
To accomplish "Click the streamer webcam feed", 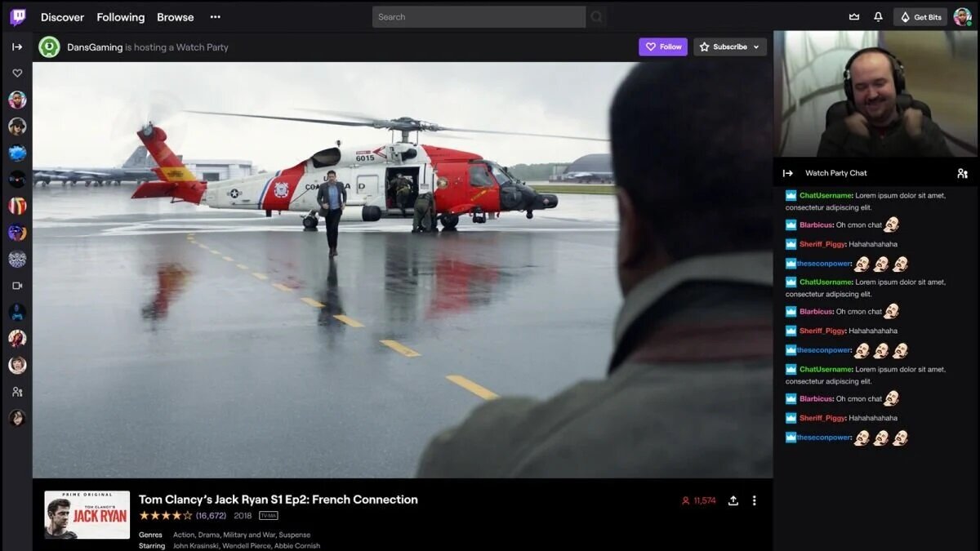I will coord(876,94).
